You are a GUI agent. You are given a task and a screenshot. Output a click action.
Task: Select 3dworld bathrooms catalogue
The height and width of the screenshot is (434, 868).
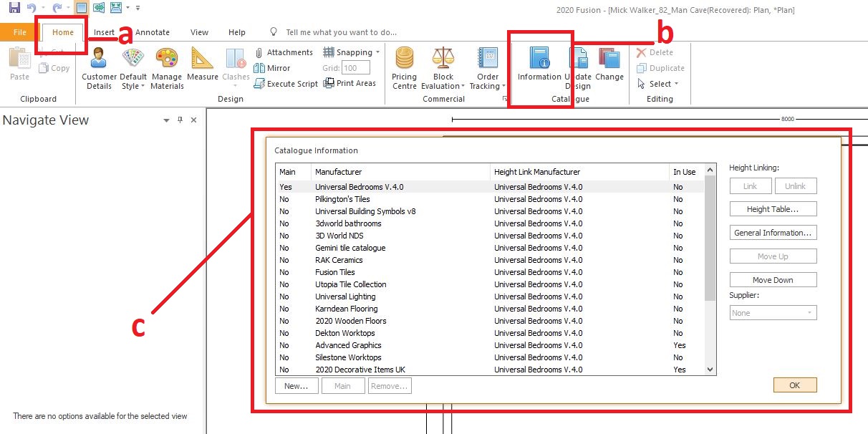490,223
